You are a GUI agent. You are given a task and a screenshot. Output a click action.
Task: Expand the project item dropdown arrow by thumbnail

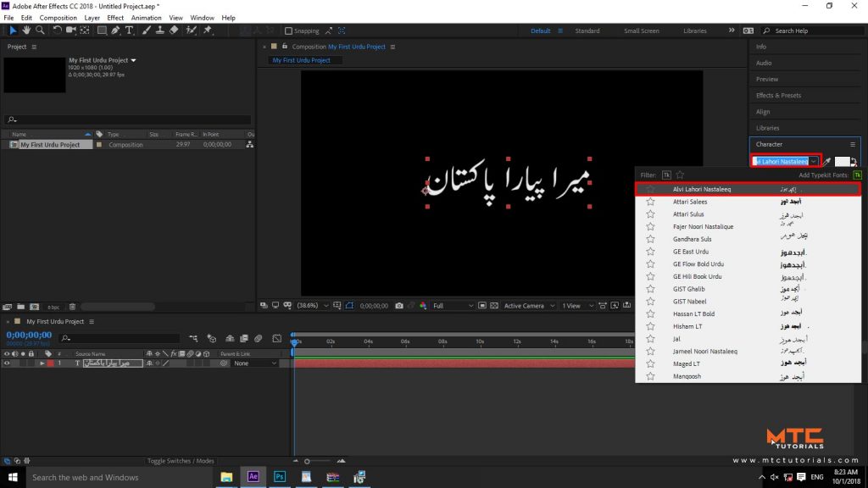coord(133,60)
